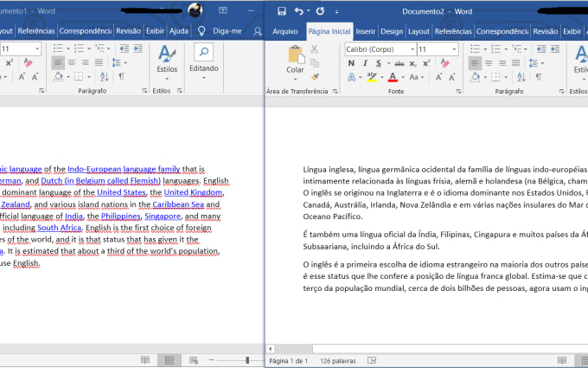
Task: Toggle bold N in Documento2
Action: point(351,63)
